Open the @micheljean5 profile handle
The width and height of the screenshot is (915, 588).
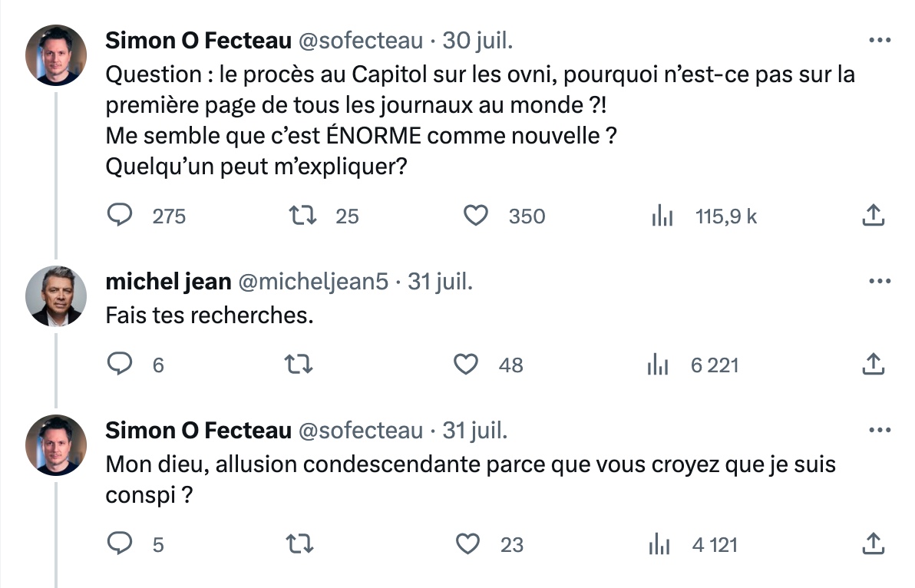pyautogui.click(x=314, y=282)
